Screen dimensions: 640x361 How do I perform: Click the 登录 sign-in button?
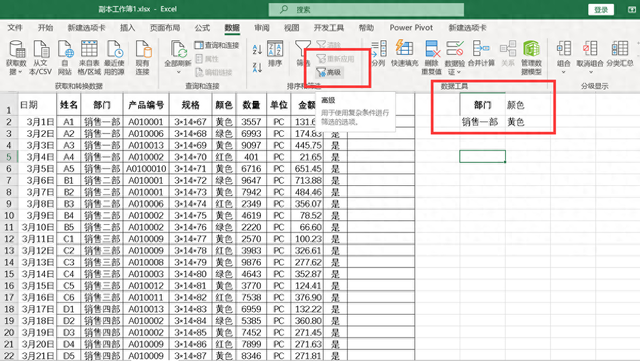click(x=601, y=9)
